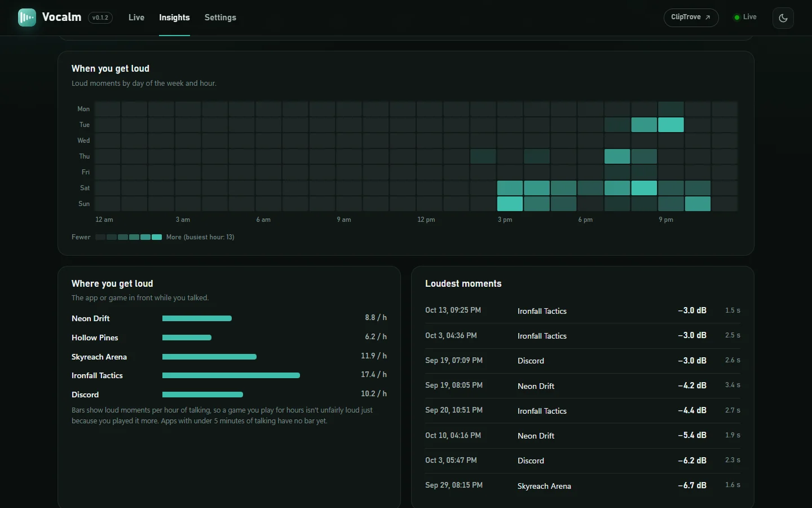
Task: Click the "−6.7 dB" level value
Action: coord(692,485)
